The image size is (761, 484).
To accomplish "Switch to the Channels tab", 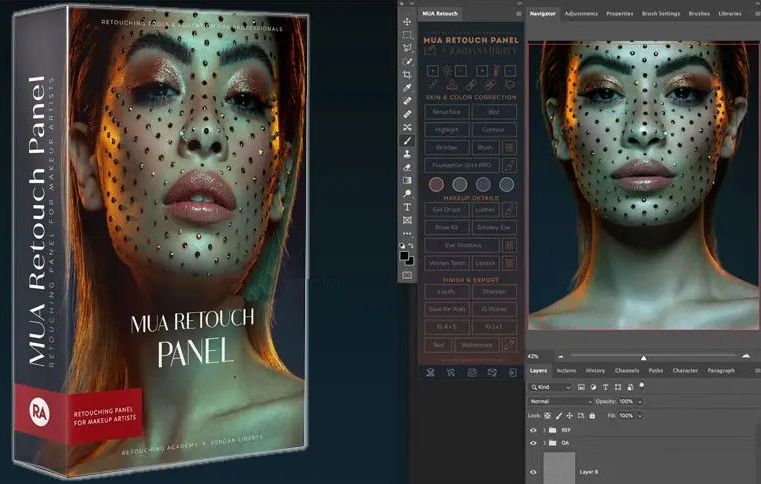I will point(627,370).
